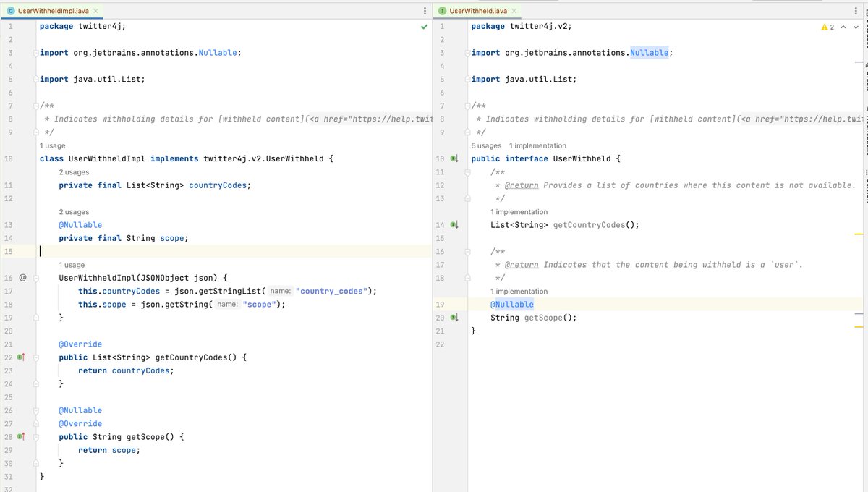Collapse class Javadoc fold marker in UserWithheld.java
The height and width of the screenshot is (492, 868).
click(467, 106)
